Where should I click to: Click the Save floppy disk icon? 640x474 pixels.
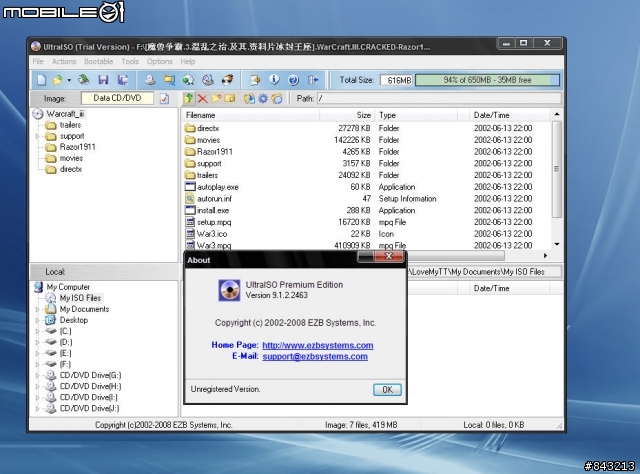103,80
